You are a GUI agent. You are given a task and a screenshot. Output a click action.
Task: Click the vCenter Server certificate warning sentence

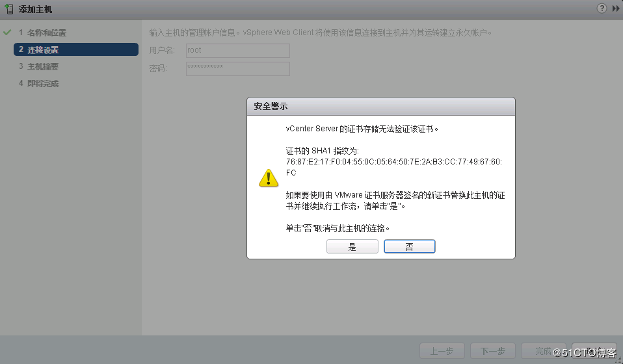point(362,129)
